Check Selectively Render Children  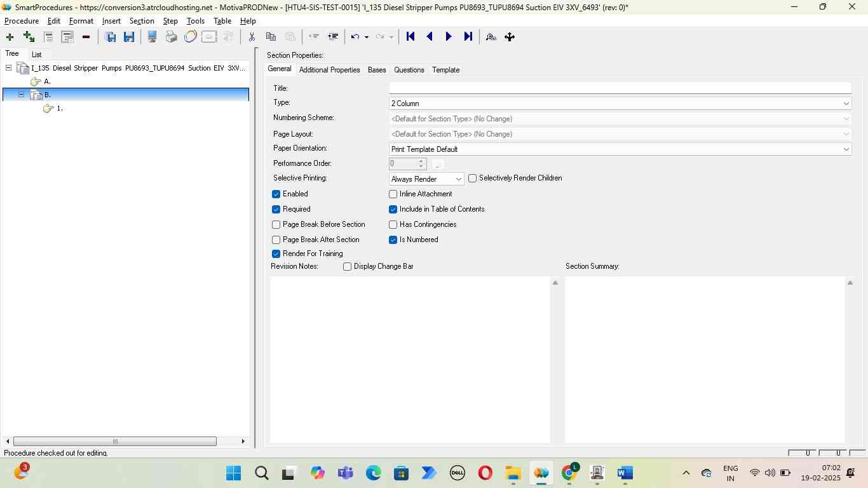click(x=472, y=179)
